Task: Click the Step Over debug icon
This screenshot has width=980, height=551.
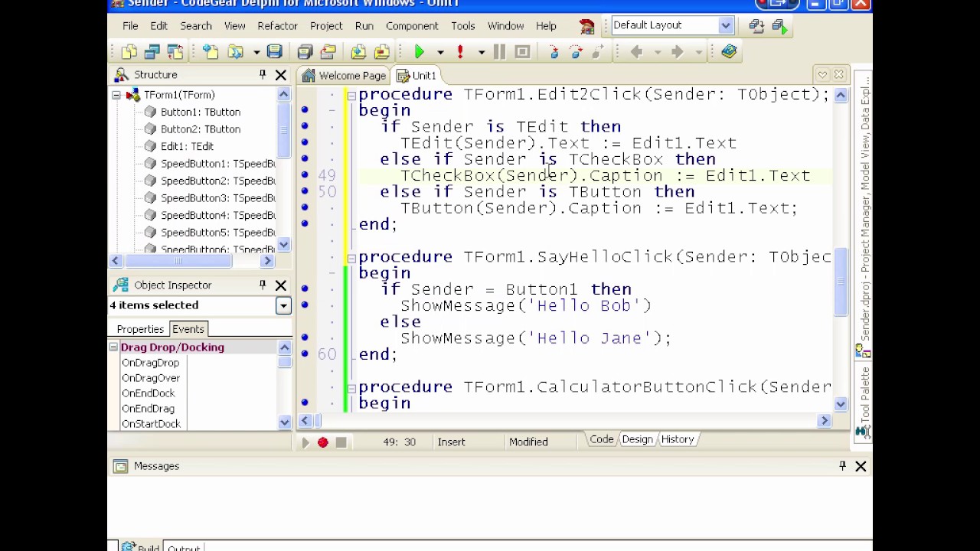Action: (x=576, y=52)
